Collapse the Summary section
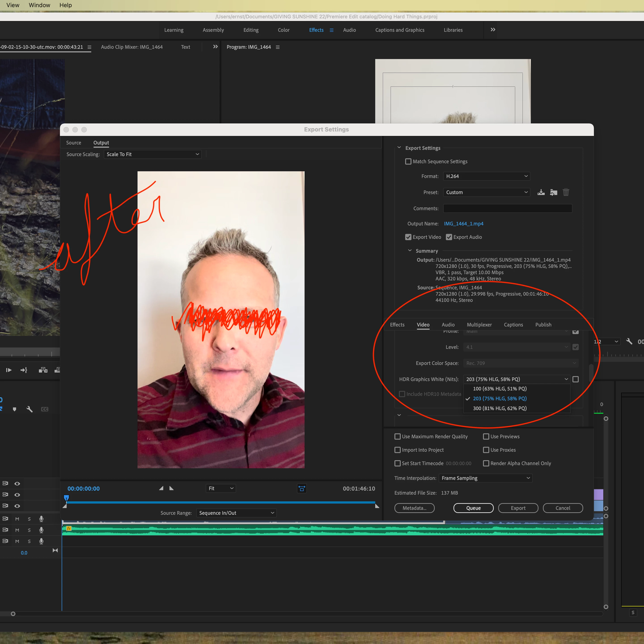The width and height of the screenshot is (644, 644). tap(410, 251)
